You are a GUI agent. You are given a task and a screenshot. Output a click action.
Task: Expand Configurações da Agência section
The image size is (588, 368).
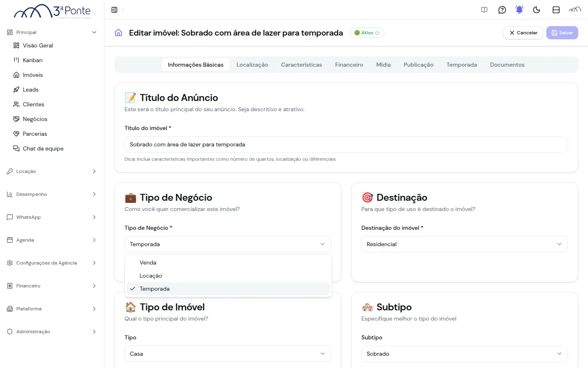(52, 263)
